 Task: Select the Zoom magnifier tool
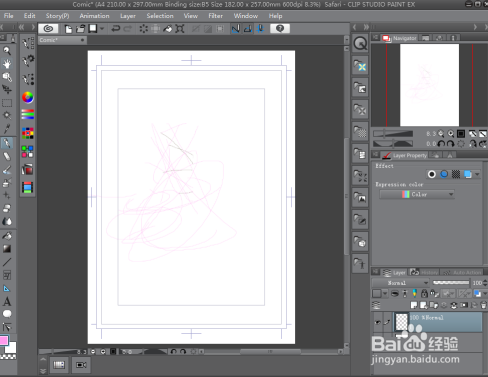point(7,51)
